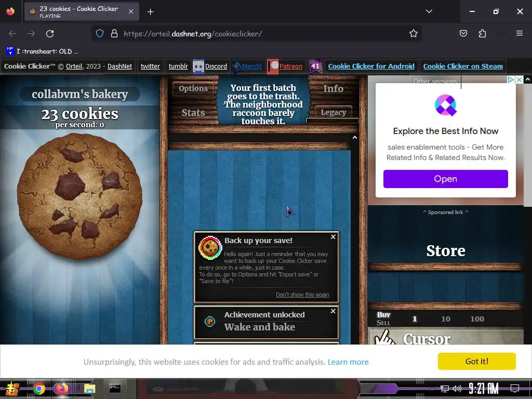Close the Cookie Clicker tab
Screen dimensions: 532x399
(131, 11)
